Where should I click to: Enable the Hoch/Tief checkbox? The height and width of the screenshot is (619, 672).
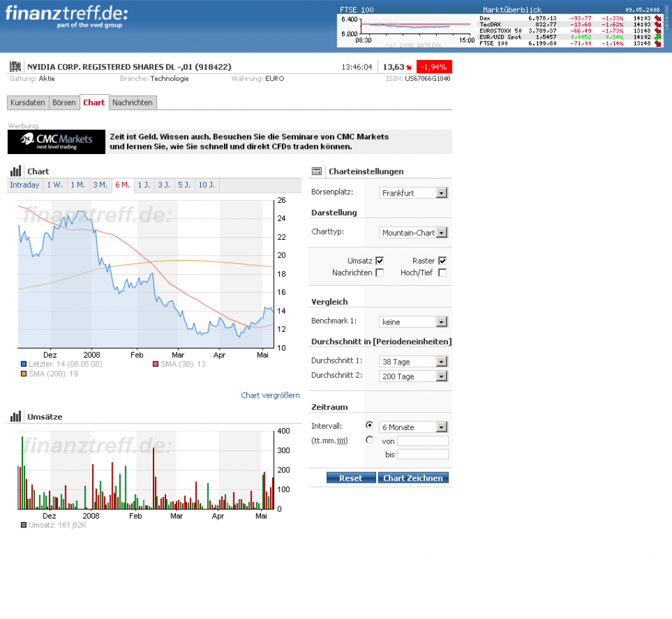click(443, 273)
